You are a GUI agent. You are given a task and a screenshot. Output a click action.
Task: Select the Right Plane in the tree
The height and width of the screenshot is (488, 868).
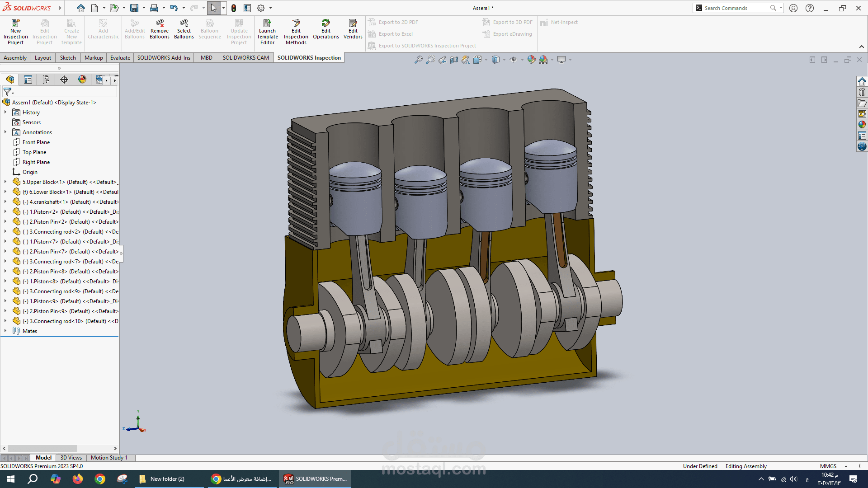(x=36, y=162)
